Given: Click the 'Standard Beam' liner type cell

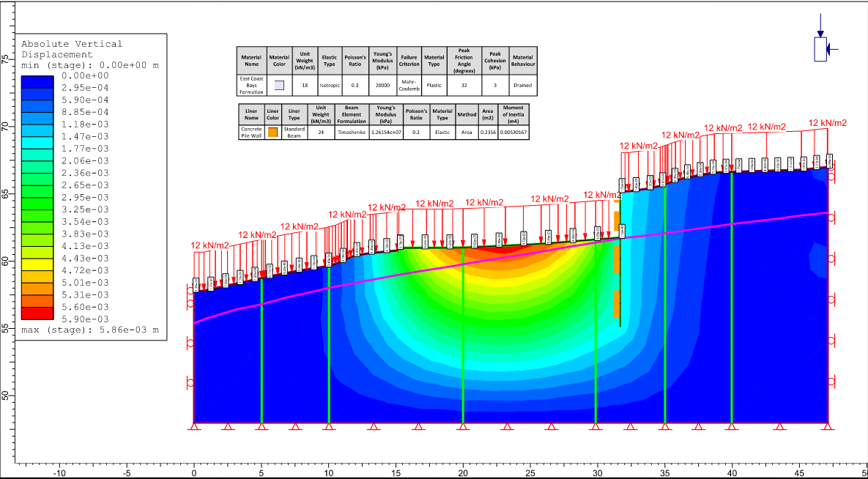Looking at the screenshot, I should (x=294, y=132).
